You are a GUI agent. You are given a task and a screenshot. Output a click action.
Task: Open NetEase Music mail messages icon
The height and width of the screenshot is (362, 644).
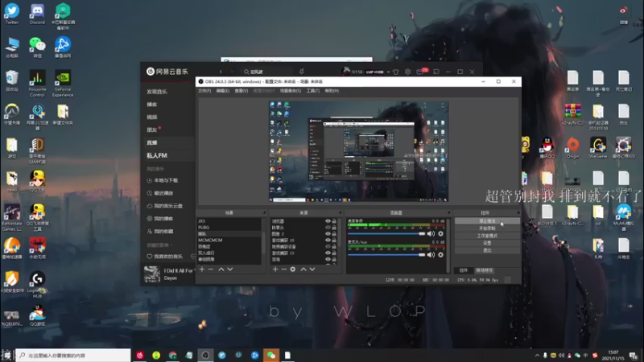(419, 72)
